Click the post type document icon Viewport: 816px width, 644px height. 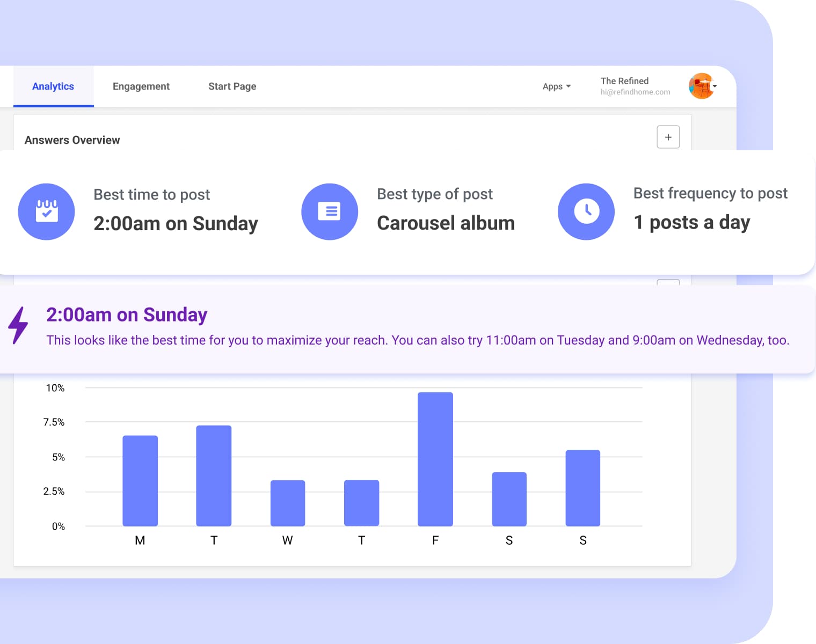point(330,211)
